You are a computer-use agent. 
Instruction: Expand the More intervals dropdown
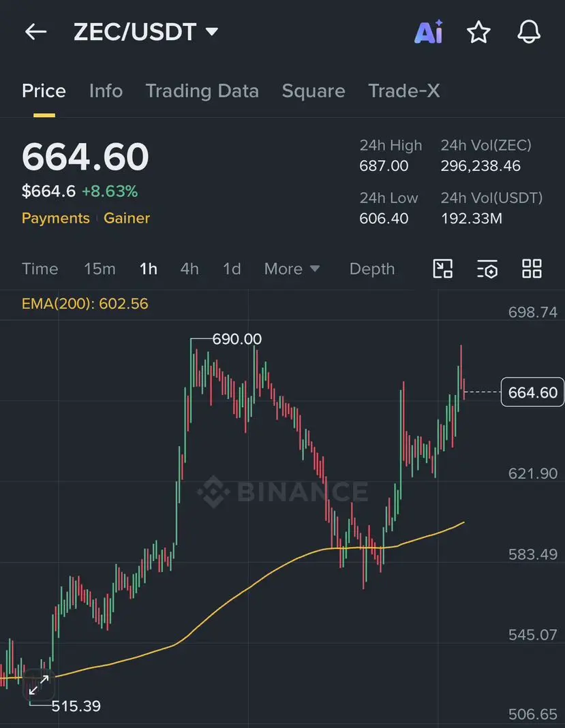pyautogui.click(x=292, y=269)
